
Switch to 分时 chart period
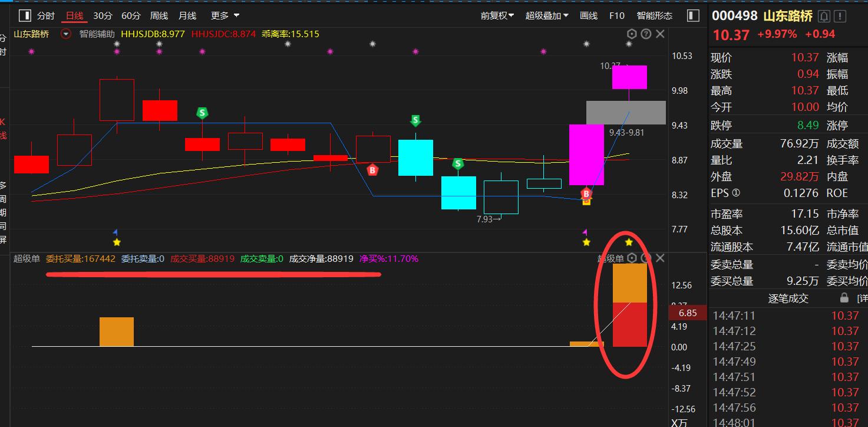click(x=45, y=16)
